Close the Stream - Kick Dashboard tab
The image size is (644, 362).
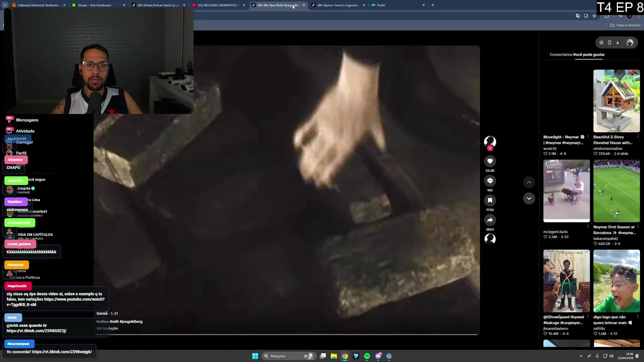pyautogui.click(x=124, y=5)
